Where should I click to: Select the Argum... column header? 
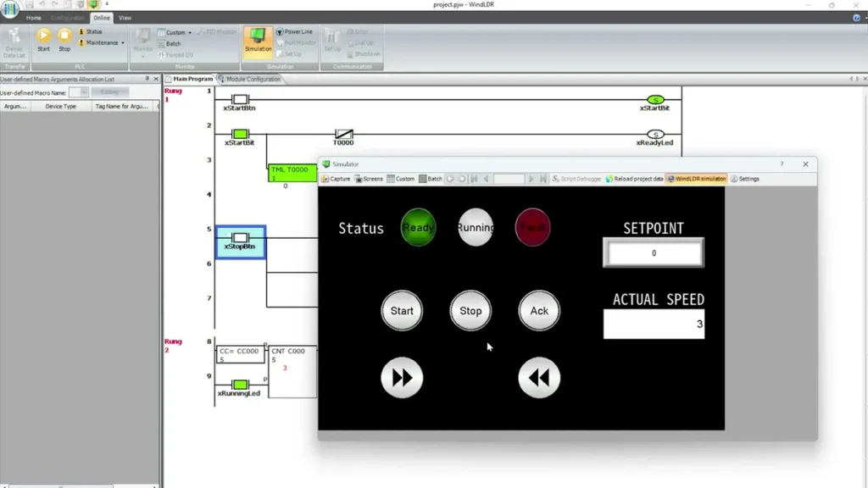point(15,106)
